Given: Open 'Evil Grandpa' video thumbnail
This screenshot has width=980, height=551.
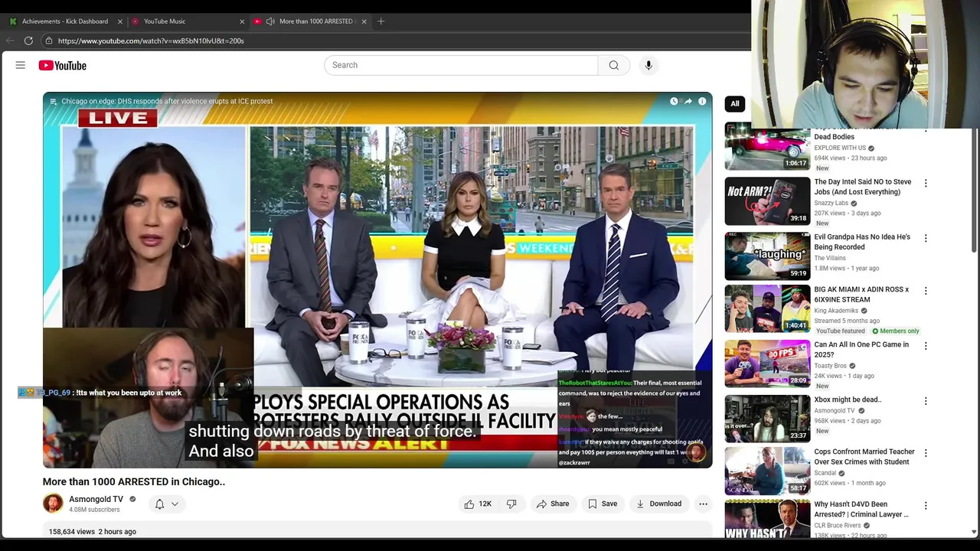Looking at the screenshot, I should 767,256.
